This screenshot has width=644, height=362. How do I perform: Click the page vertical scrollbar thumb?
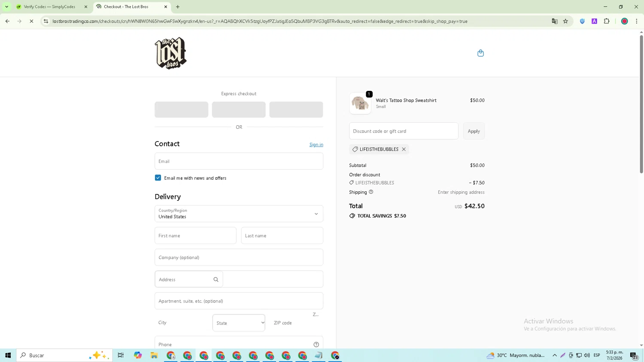pyautogui.click(x=641, y=104)
